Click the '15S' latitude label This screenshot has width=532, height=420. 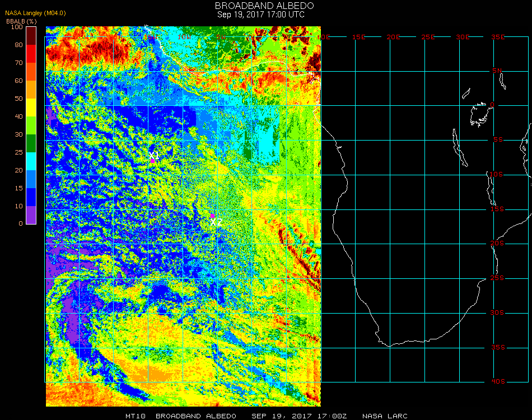pos(497,209)
